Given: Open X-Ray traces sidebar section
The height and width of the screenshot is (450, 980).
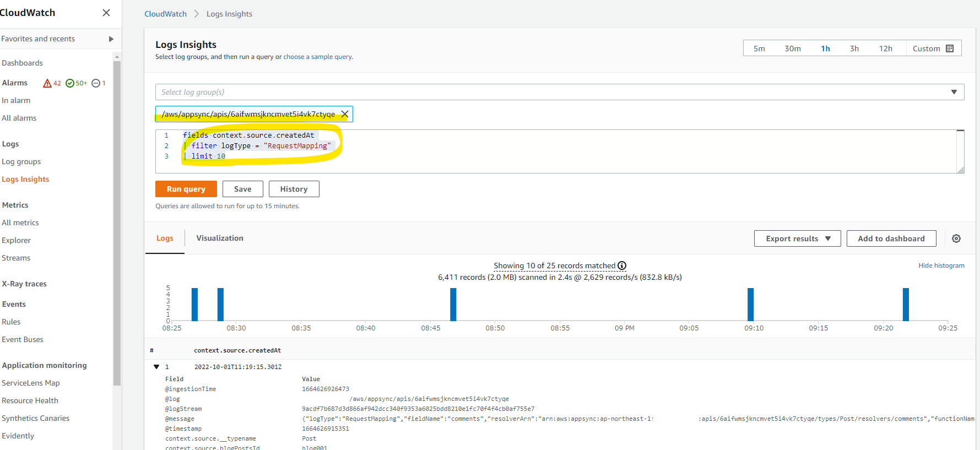Looking at the screenshot, I should pyautogui.click(x=24, y=284).
